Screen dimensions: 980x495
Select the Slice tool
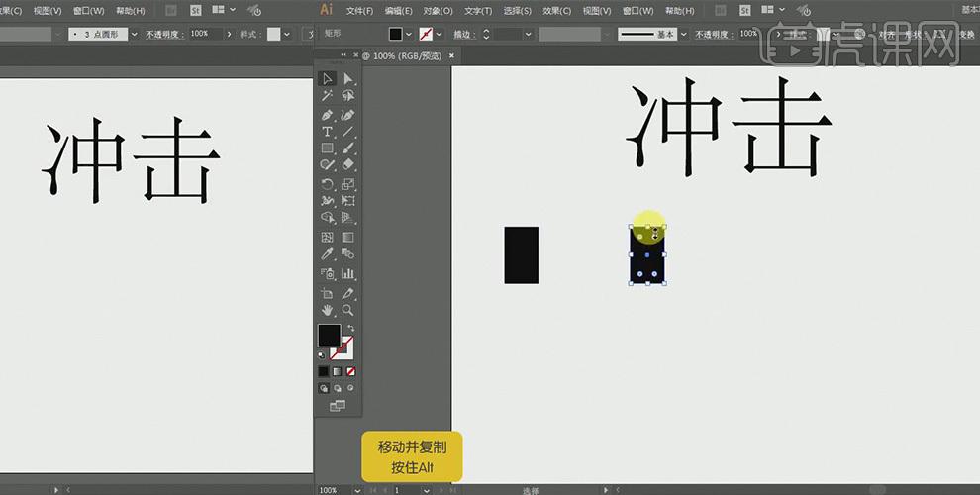tap(348, 293)
